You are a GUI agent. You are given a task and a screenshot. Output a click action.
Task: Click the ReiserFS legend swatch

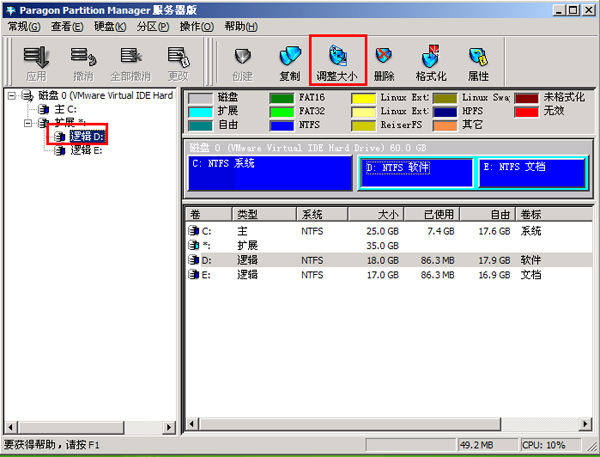(364, 126)
